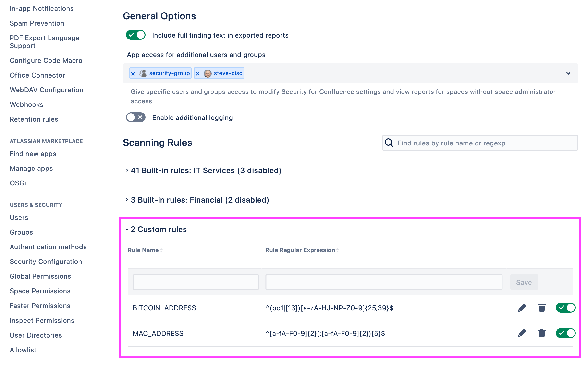The image size is (588, 365).
Task: Delete the BITCOIN_ADDRESS rule via trash icon
Action: coord(542,308)
